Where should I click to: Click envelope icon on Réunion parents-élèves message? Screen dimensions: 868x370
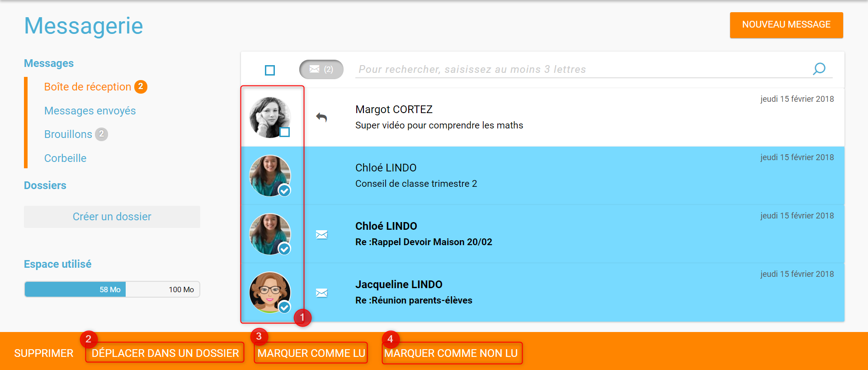pyautogui.click(x=321, y=293)
